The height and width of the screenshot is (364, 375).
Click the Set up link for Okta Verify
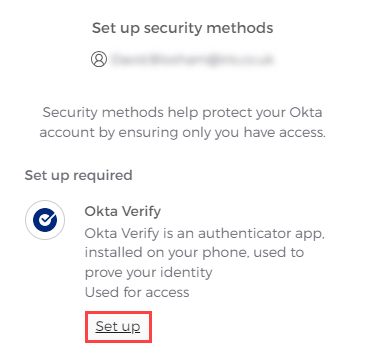tap(118, 326)
